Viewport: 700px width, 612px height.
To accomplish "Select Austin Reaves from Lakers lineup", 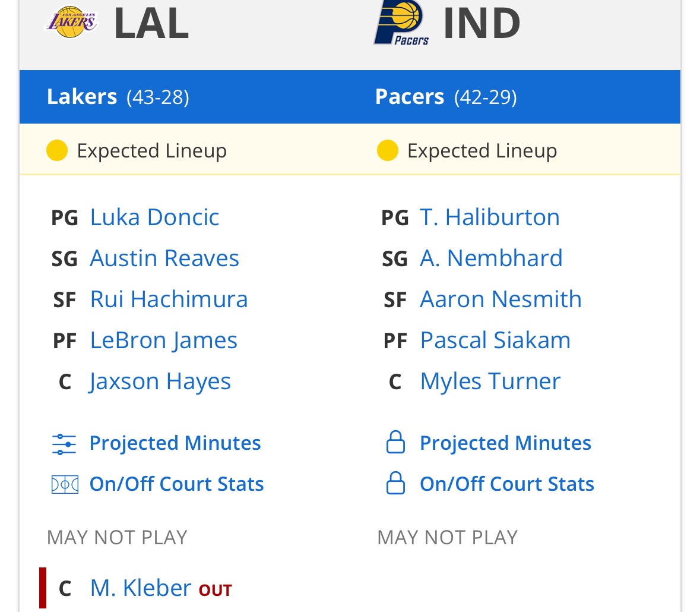I will pyautogui.click(x=164, y=258).
